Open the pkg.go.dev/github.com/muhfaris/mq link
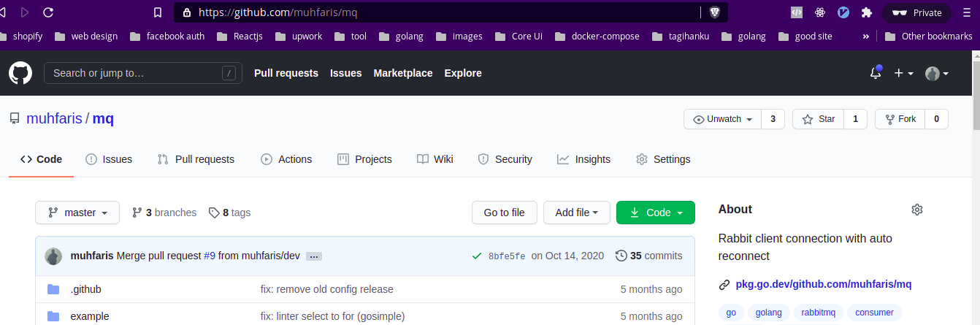 coord(824,284)
